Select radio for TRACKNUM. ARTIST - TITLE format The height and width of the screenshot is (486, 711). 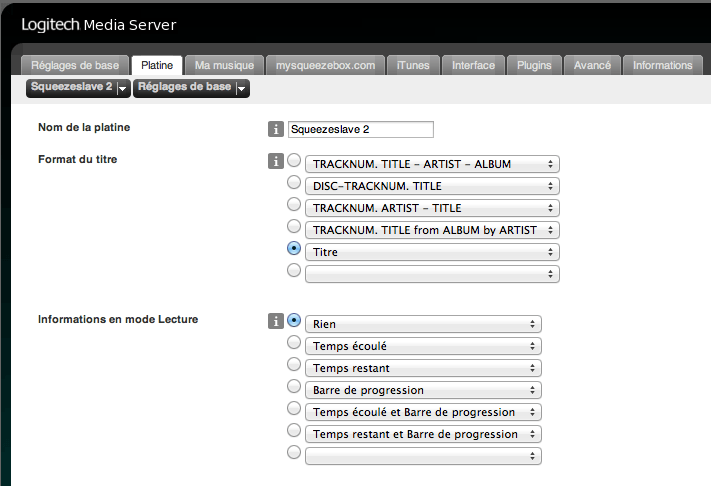click(294, 204)
